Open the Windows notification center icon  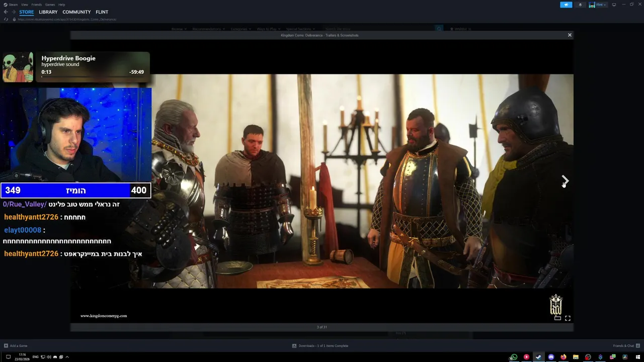pyautogui.click(x=8, y=357)
